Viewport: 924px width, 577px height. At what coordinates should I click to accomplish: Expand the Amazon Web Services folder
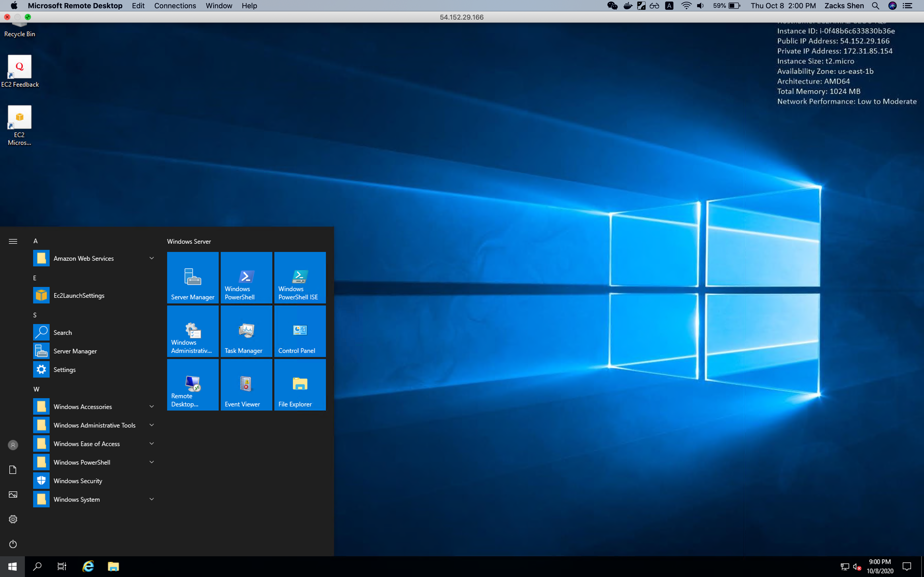pyautogui.click(x=152, y=258)
